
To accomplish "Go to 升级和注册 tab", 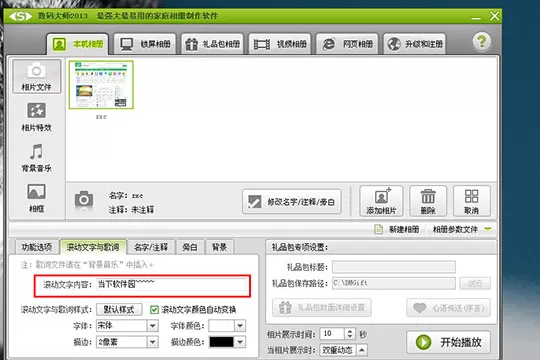I will coord(415,44).
